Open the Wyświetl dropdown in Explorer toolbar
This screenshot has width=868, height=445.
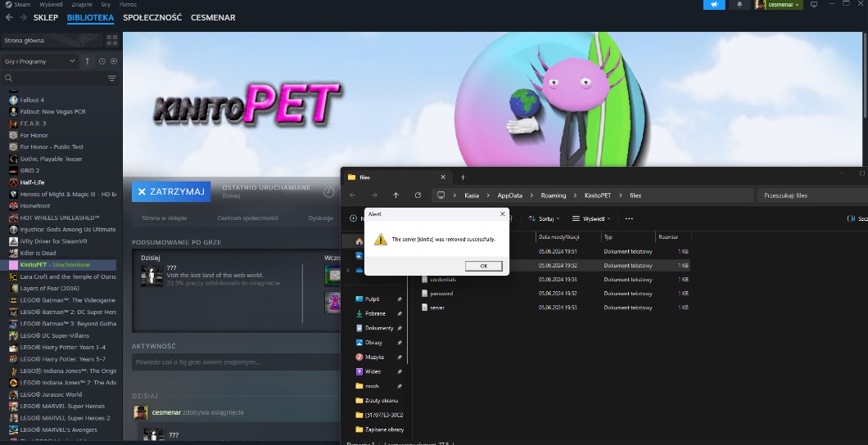click(592, 218)
